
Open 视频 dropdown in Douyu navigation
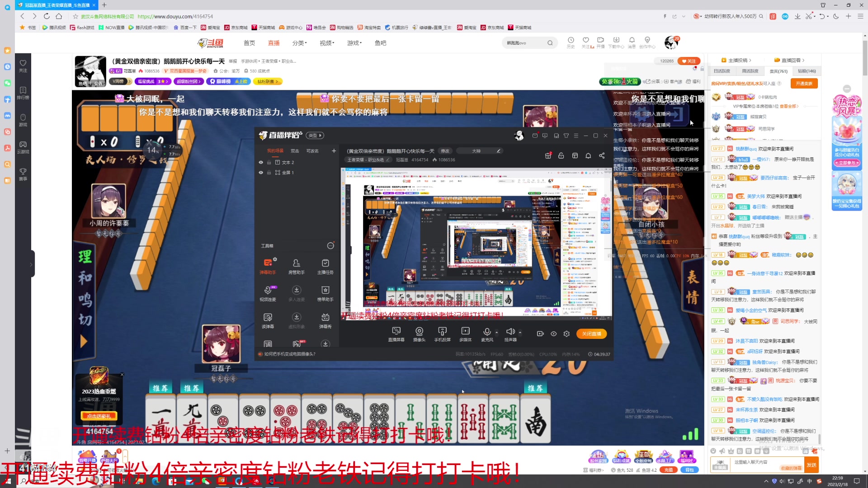click(x=327, y=43)
